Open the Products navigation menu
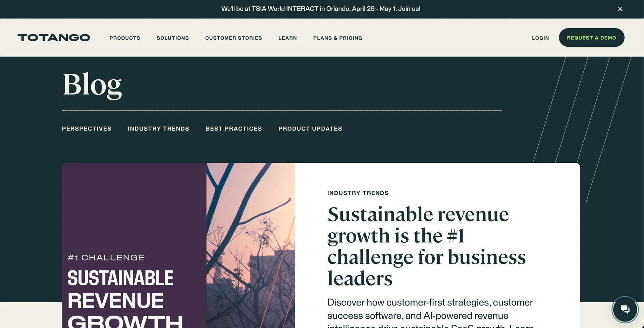The height and width of the screenshot is (328, 644). (124, 38)
